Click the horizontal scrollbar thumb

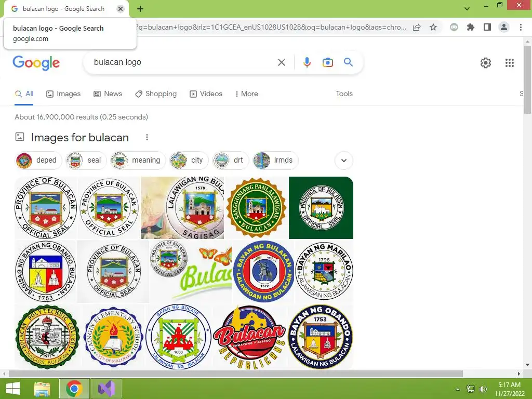[236, 374]
